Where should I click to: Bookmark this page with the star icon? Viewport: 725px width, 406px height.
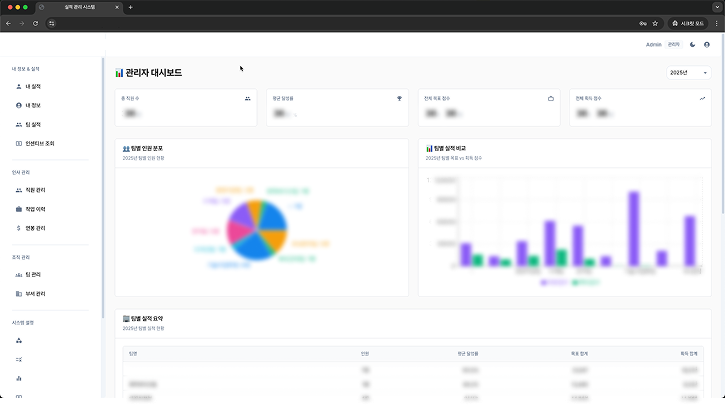point(655,23)
